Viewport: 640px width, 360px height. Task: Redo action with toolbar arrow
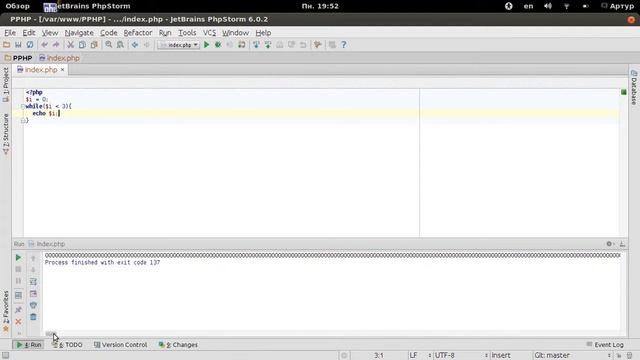click(x=56, y=45)
